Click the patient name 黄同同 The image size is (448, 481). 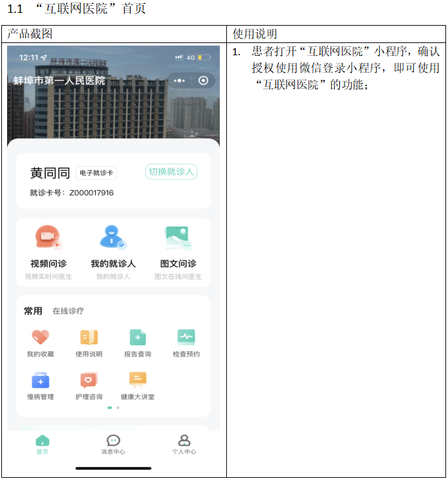click(50, 173)
